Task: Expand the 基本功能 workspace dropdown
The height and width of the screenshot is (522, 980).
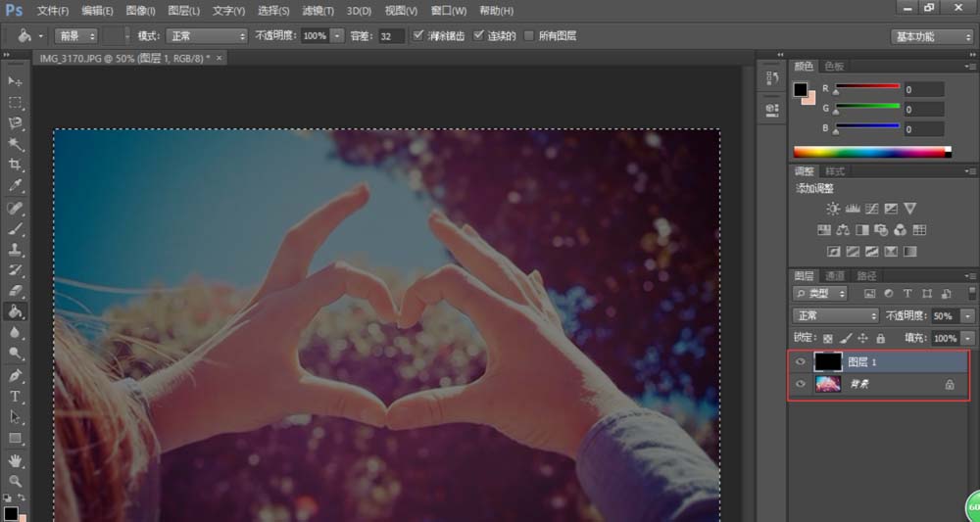Action: pyautogui.click(x=932, y=36)
